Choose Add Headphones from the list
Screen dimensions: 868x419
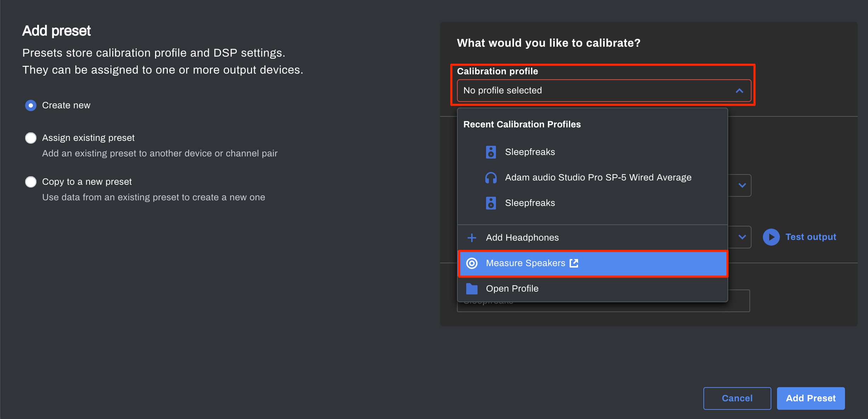(x=593, y=238)
